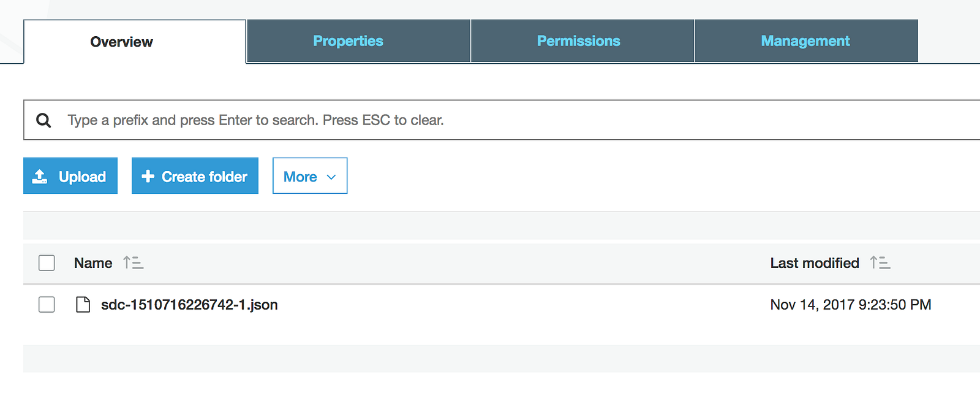This screenshot has width=980, height=401.
Task: Click the plus icon on Create folder
Action: (x=148, y=177)
